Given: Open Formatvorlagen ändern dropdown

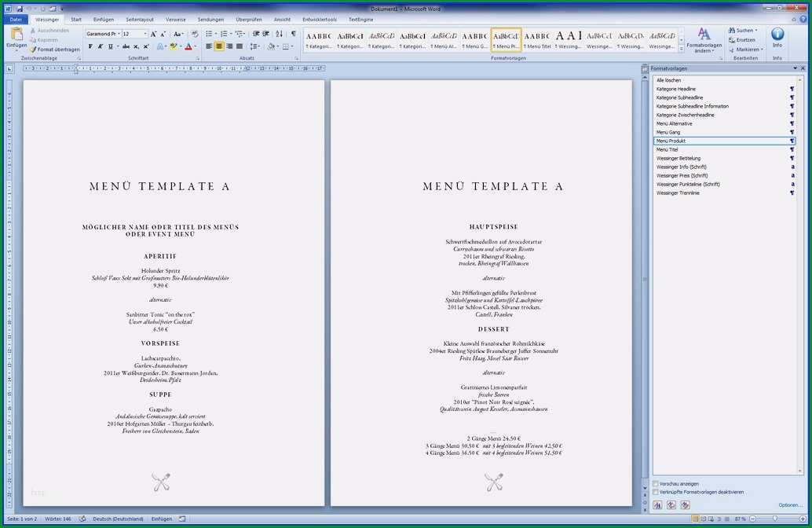Looking at the screenshot, I should (x=704, y=40).
